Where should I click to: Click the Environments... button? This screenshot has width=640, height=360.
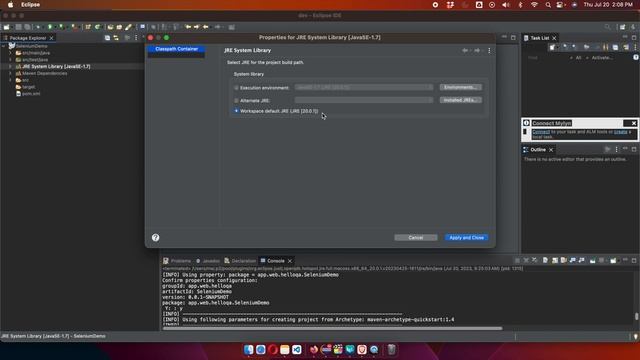[x=460, y=87]
